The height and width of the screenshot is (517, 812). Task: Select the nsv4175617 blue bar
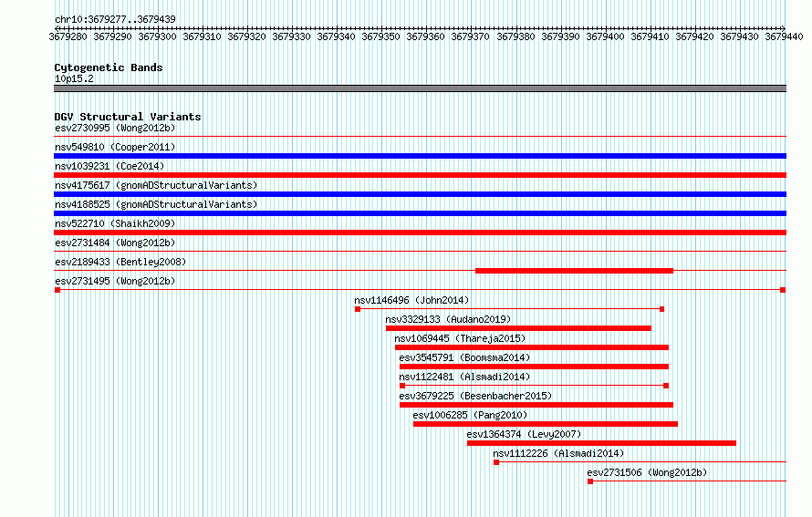(420, 194)
